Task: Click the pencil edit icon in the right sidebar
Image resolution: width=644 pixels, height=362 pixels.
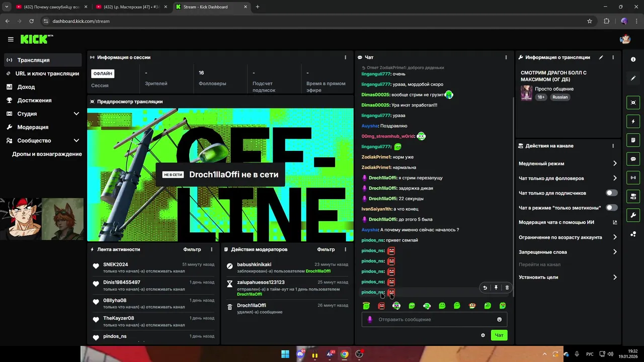Action: pyautogui.click(x=633, y=78)
